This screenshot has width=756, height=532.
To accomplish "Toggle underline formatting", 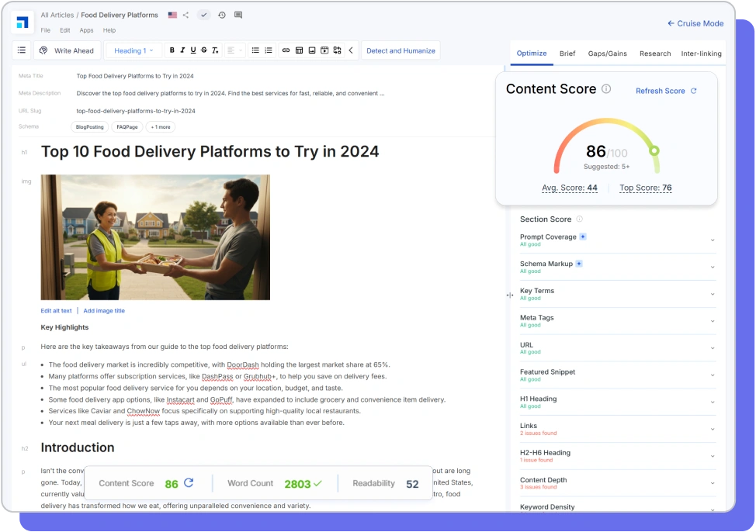I will click(193, 50).
